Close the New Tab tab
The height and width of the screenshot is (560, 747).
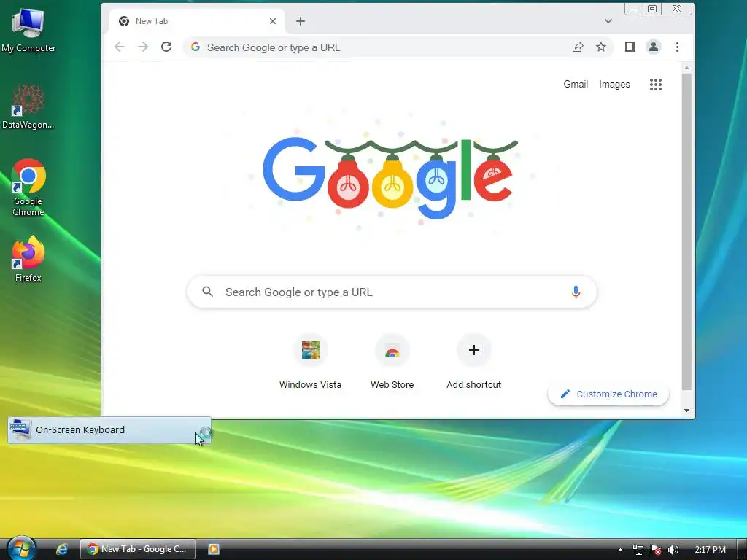(x=273, y=21)
